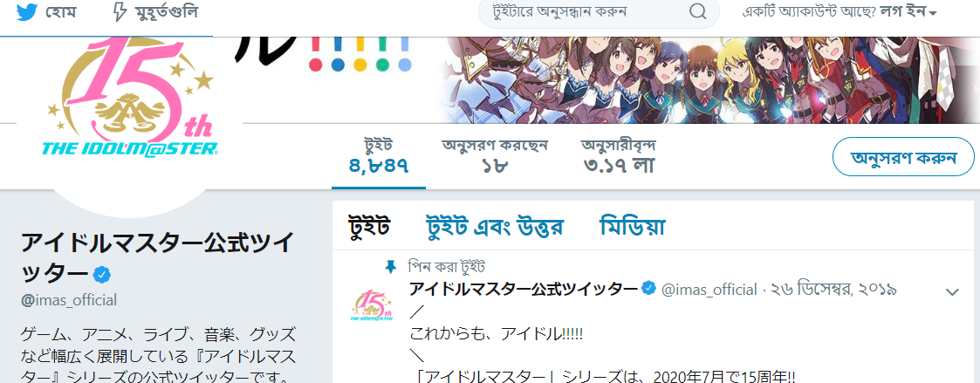
Task: Switch to the Media tab
Action: [x=632, y=226]
